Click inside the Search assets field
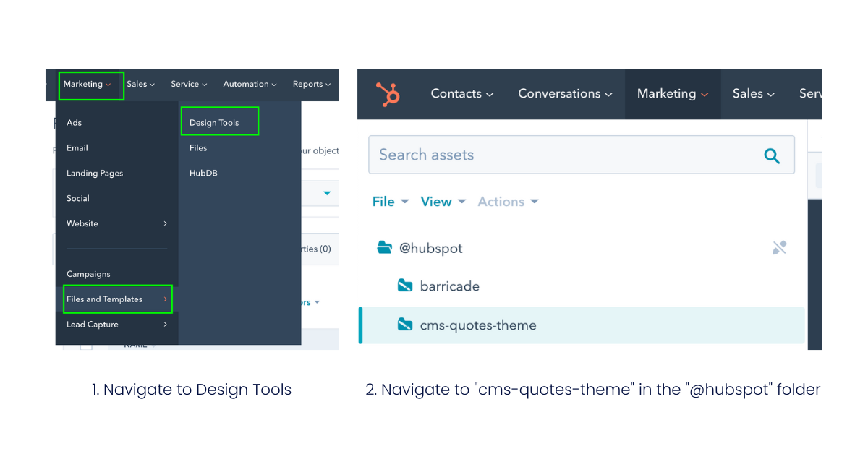This screenshot has width=868, height=454. coord(564,155)
